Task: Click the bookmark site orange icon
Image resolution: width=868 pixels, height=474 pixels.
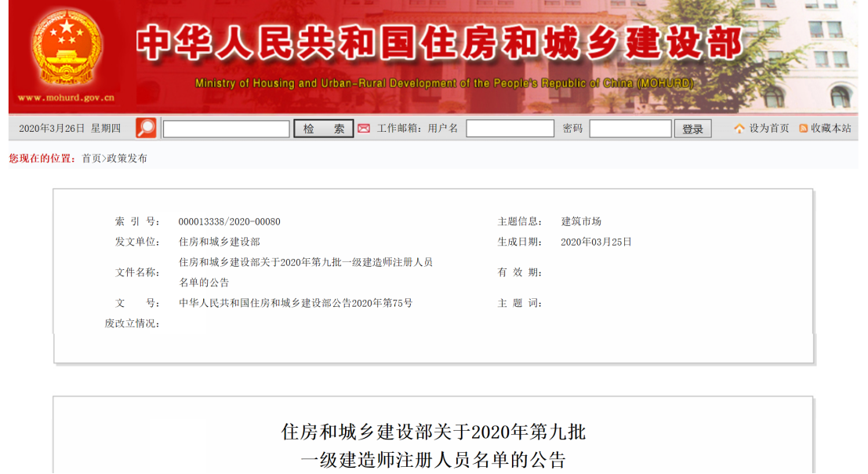Action: 803,129
